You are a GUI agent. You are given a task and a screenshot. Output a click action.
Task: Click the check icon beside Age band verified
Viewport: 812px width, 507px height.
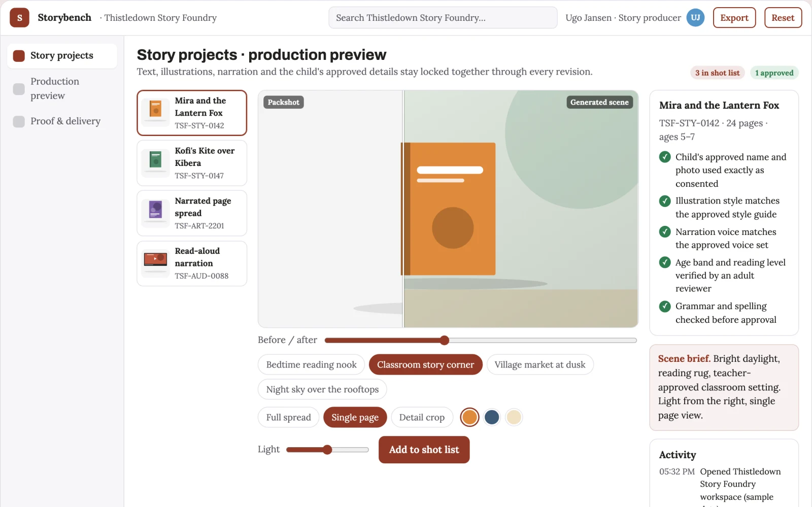tap(665, 262)
